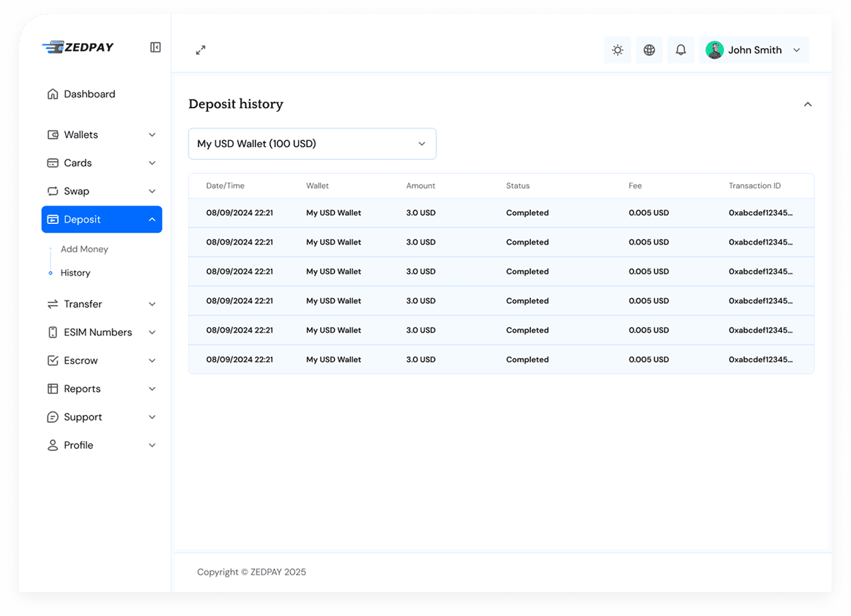
Task: Click the Swap icon in sidebar
Action: coord(53,191)
